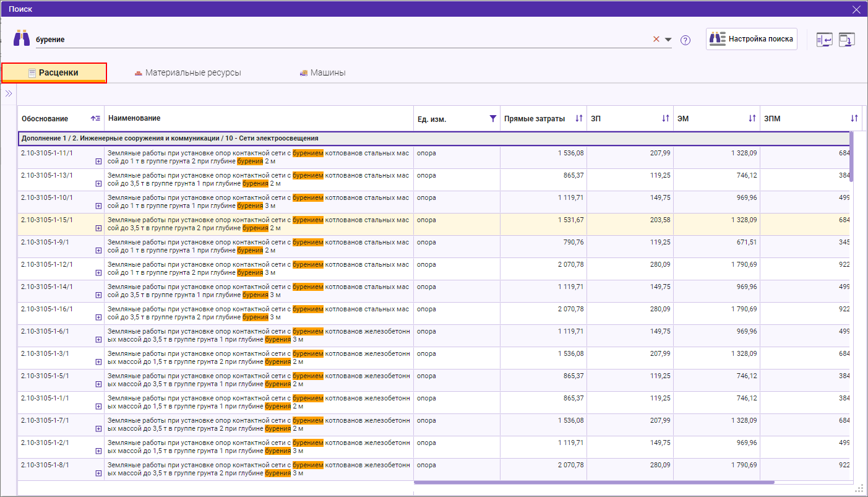Open the search history dropdown arrow
This screenshot has height=497, width=868.
[668, 40]
